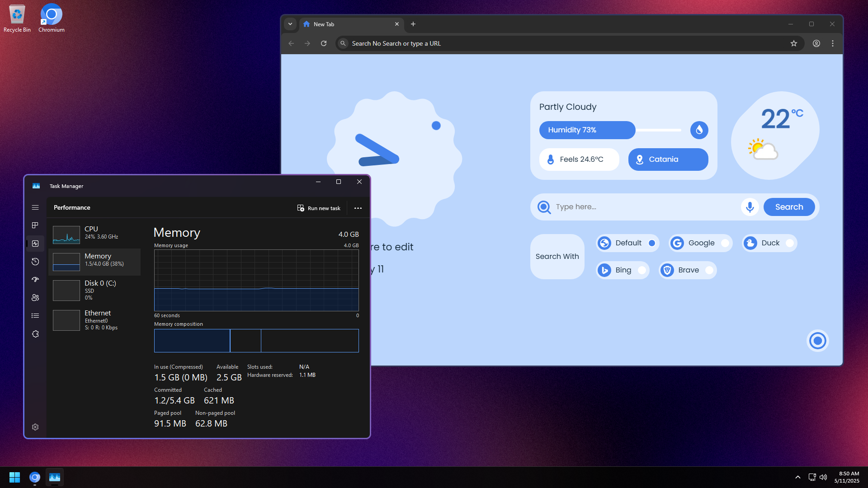Click the circular widget button bottom-right
The width and height of the screenshot is (868, 488).
[817, 341]
